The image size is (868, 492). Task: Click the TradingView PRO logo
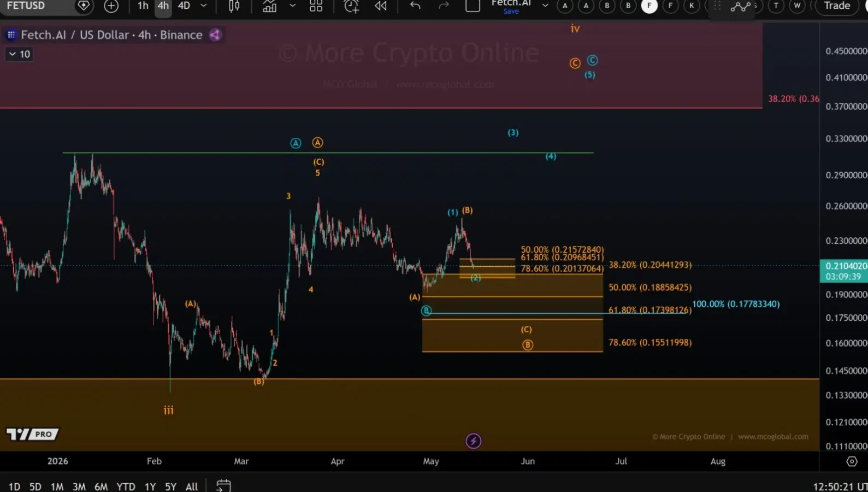(x=33, y=434)
